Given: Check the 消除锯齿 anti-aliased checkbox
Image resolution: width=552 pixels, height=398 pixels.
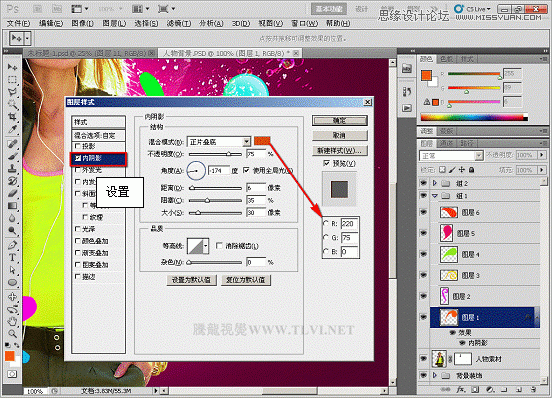Looking at the screenshot, I should point(219,246).
